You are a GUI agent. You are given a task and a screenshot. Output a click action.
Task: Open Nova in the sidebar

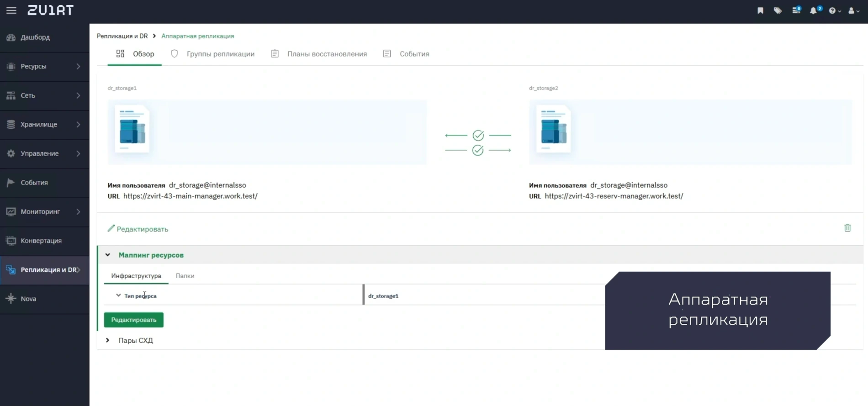click(x=45, y=299)
